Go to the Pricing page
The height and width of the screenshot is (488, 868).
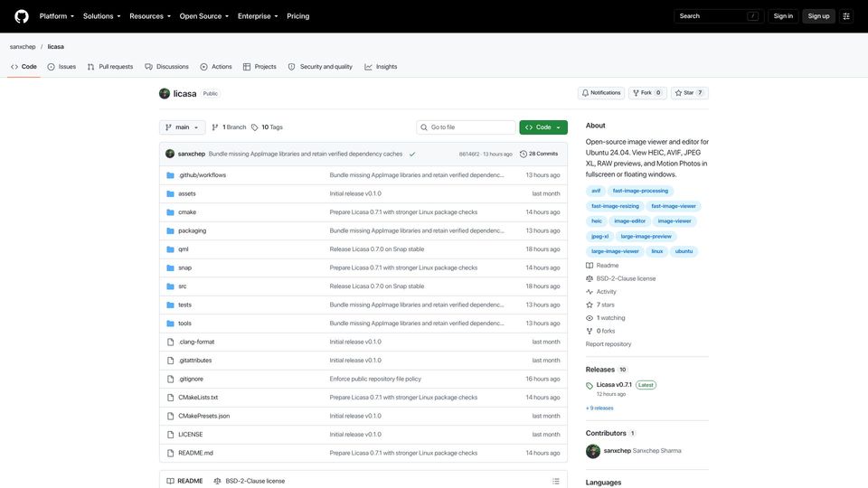(x=297, y=16)
